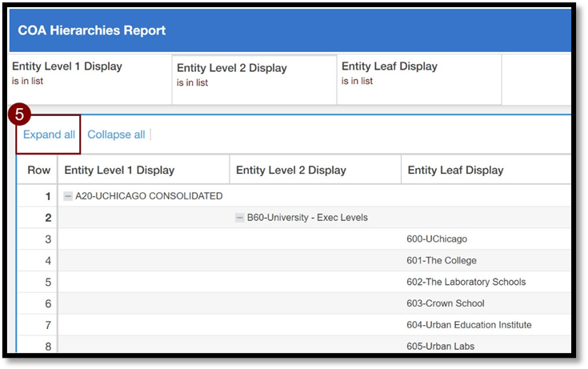Image resolution: width=588 pixels, height=369 pixels.
Task: Click row number 6
Action: pos(48,303)
